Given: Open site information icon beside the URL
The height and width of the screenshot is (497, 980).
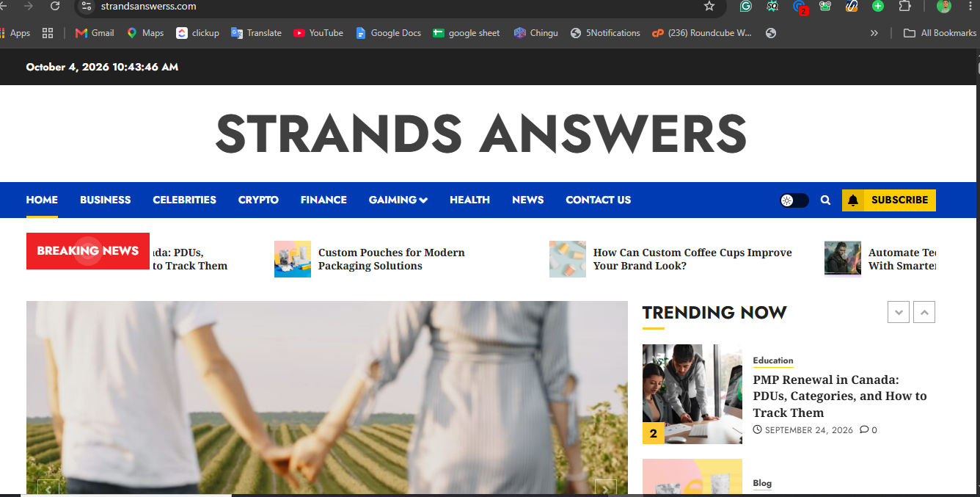Looking at the screenshot, I should 87,6.
